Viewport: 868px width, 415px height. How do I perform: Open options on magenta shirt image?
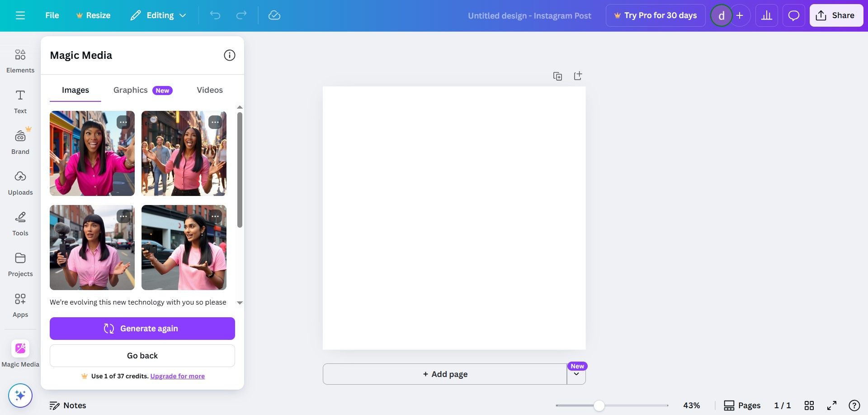[x=123, y=122]
